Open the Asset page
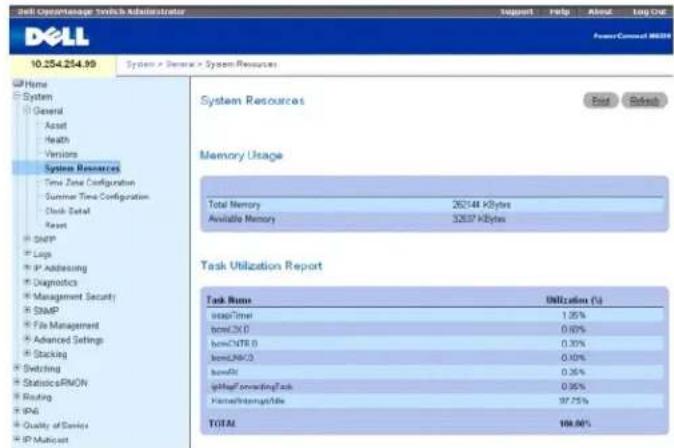This screenshot has height=448, width=674. (x=56, y=126)
